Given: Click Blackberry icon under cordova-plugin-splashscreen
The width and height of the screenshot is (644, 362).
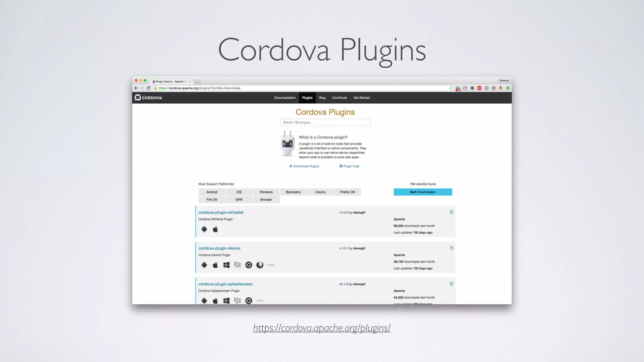Looking at the screenshot, I should point(237,301).
